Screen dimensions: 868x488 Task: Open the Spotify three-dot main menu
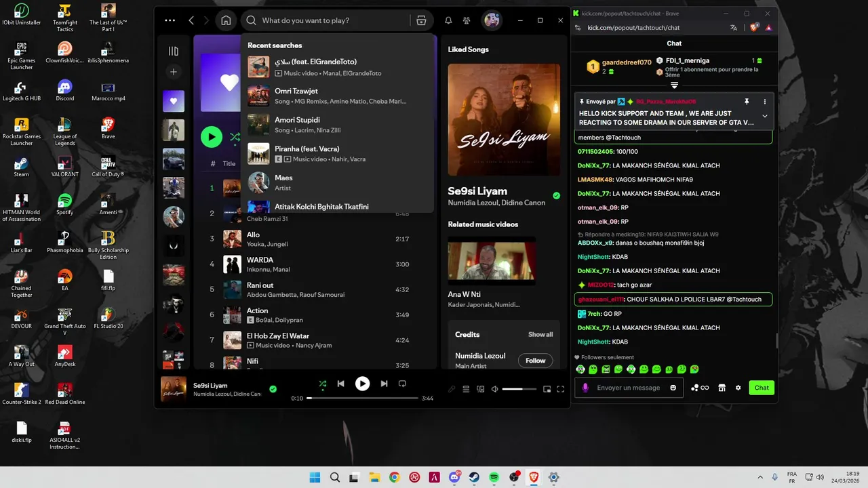170,20
